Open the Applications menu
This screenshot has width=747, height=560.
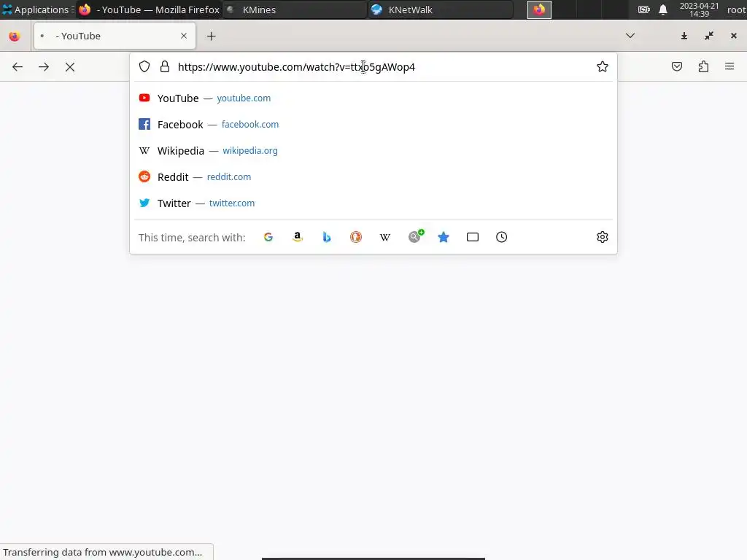(38, 9)
